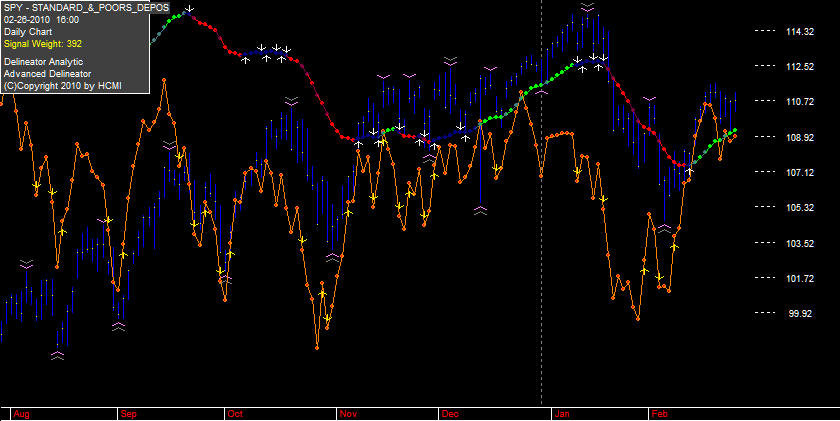This screenshot has height=421, width=840.
Task: Click the Dec month label
Action: point(450,414)
